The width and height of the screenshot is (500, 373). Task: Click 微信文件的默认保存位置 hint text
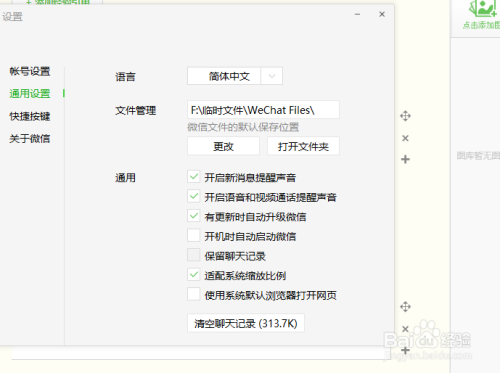pos(243,127)
